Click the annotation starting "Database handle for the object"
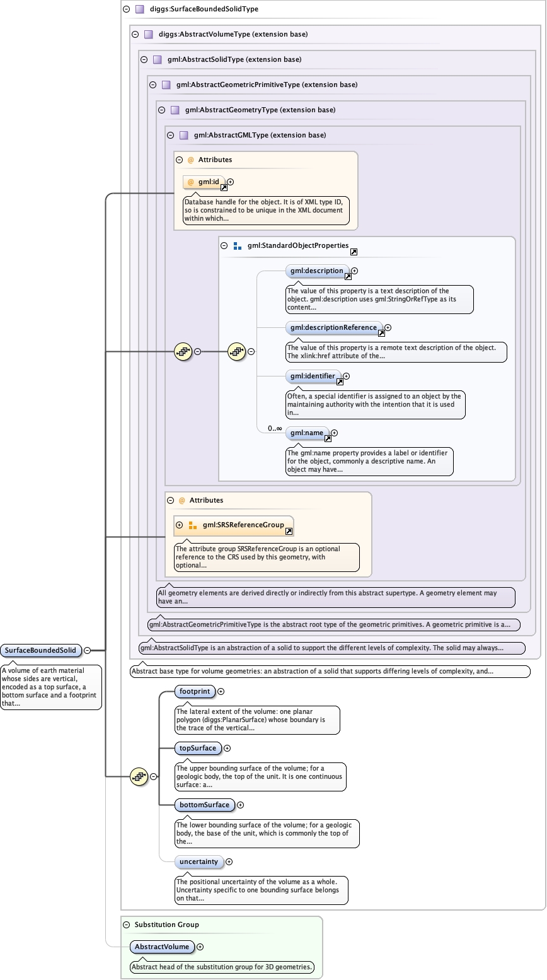The width and height of the screenshot is (547, 980). [266, 210]
